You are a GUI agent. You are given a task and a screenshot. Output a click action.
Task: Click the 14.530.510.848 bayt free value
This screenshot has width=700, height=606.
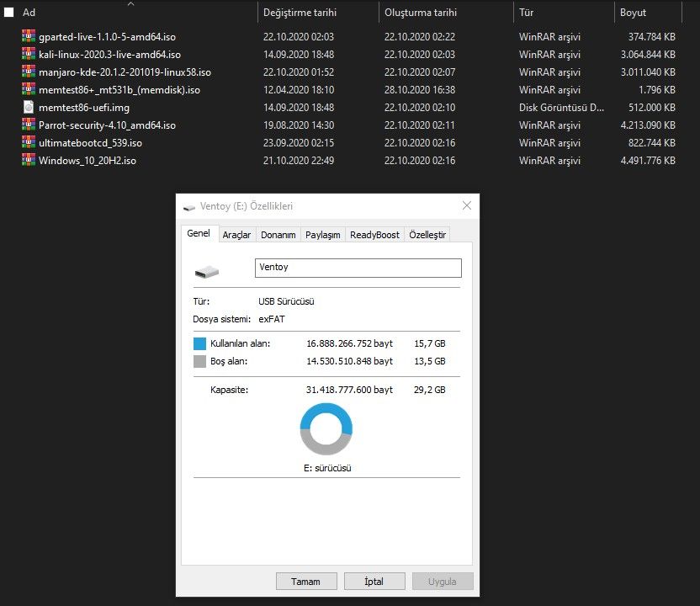click(349, 361)
